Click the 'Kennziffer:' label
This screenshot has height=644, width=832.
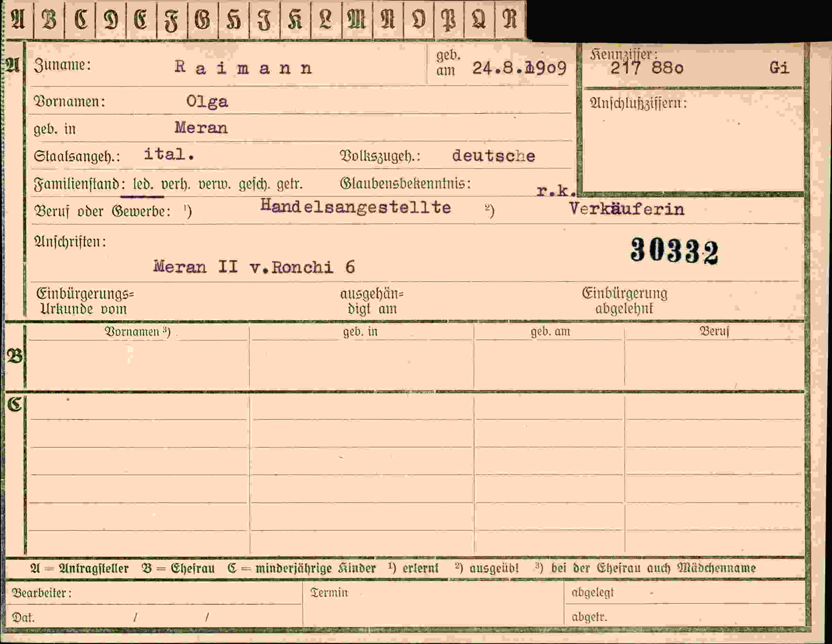click(x=624, y=54)
